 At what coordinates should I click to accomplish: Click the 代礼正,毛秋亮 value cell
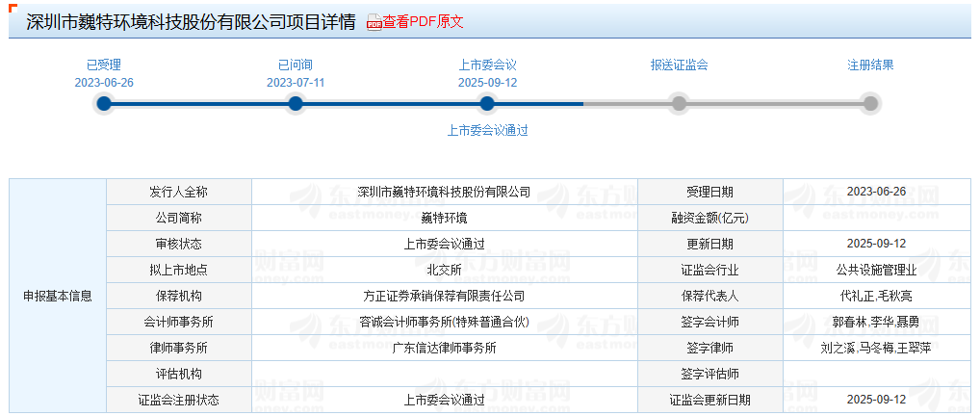pos(876,296)
